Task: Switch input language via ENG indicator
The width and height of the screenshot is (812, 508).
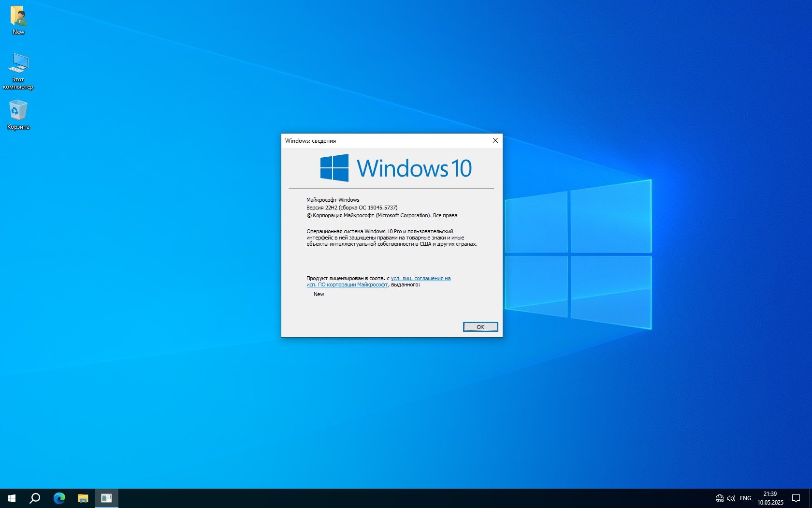Action: [745, 498]
